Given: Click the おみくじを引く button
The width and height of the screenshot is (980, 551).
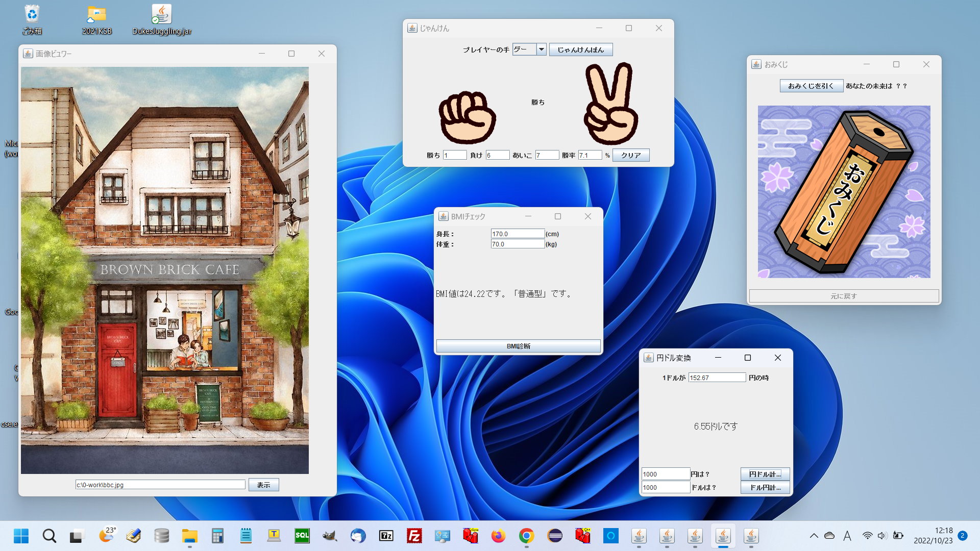Looking at the screenshot, I should pyautogui.click(x=811, y=86).
